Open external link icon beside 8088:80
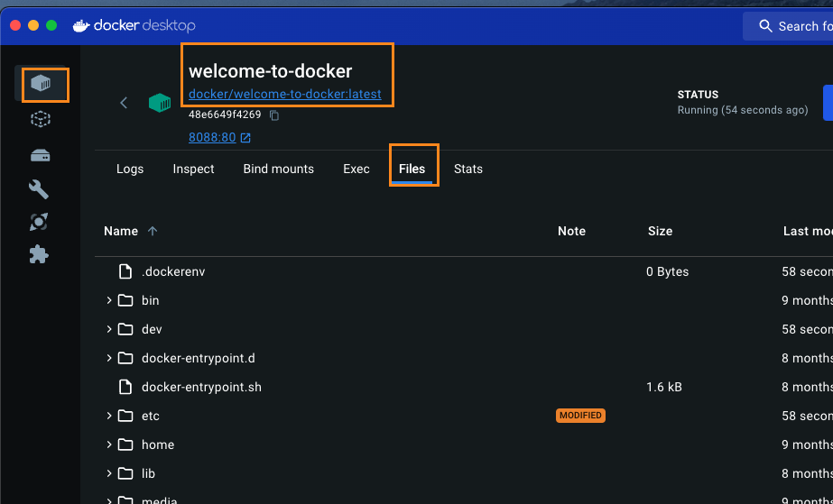This screenshot has height=504, width=833. tap(245, 138)
